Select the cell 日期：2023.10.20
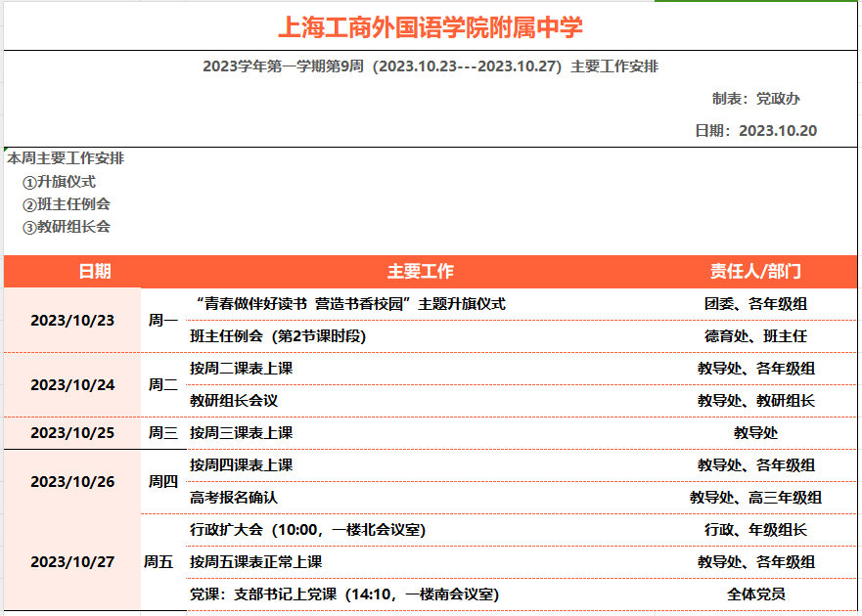 pos(755,131)
